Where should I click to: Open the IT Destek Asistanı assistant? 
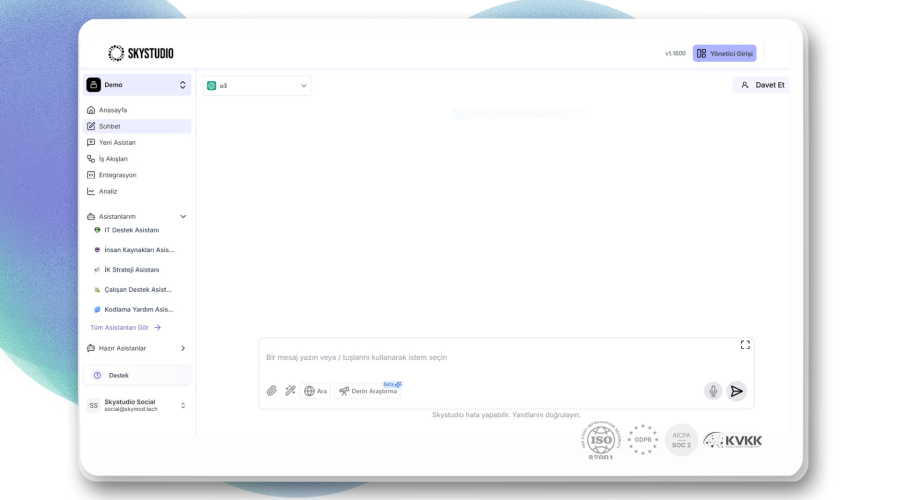(131, 230)
